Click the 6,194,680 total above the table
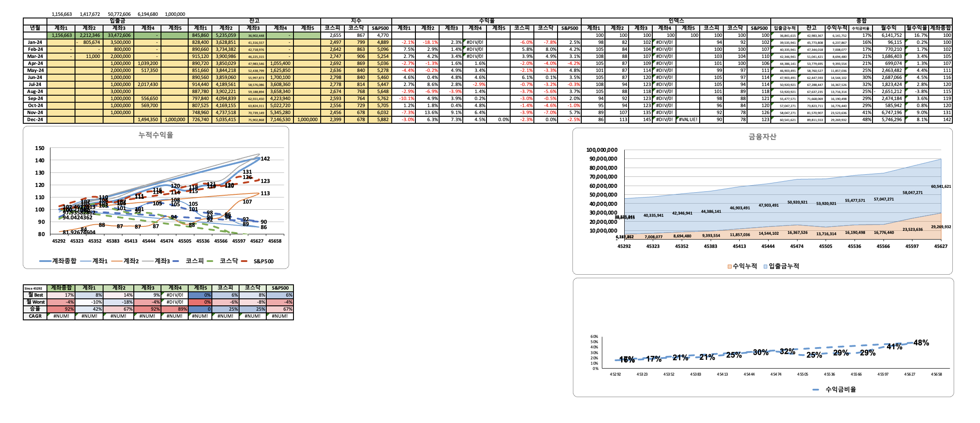This screenshot has width=980, height=423. point(148,14)
